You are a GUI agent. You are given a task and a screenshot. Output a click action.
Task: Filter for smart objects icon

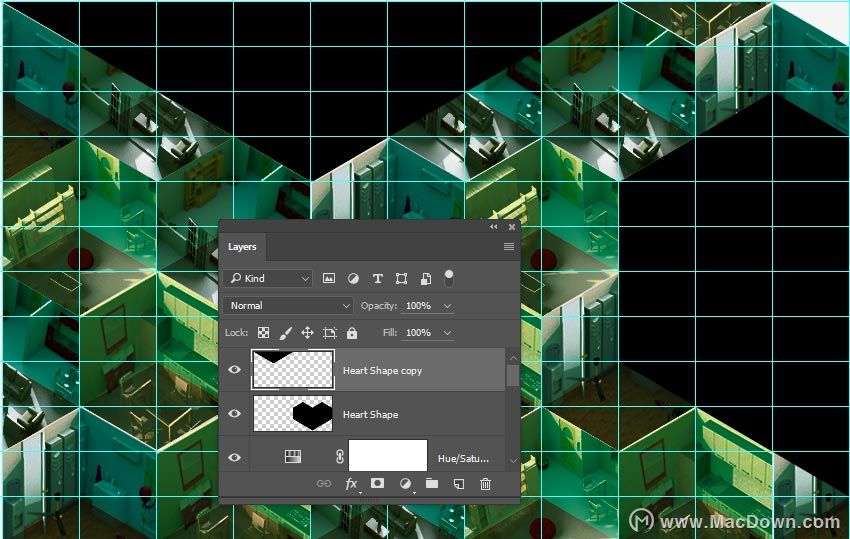[426, 279]
